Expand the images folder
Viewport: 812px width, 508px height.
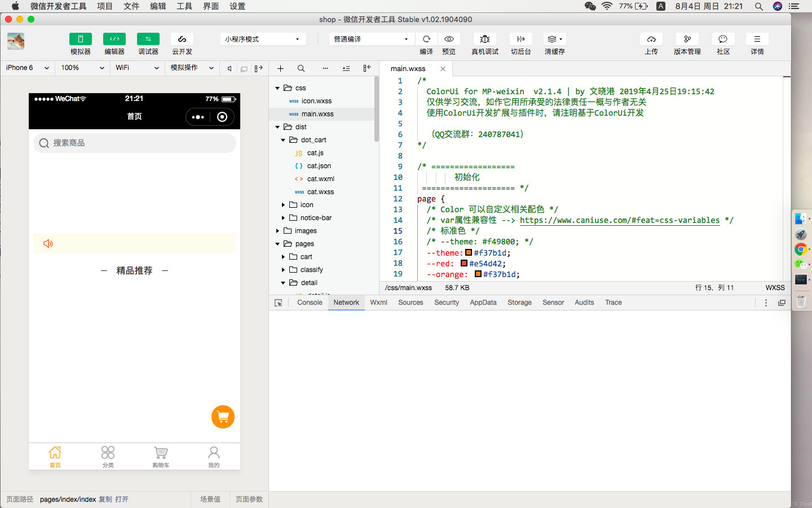coord(277,231)
